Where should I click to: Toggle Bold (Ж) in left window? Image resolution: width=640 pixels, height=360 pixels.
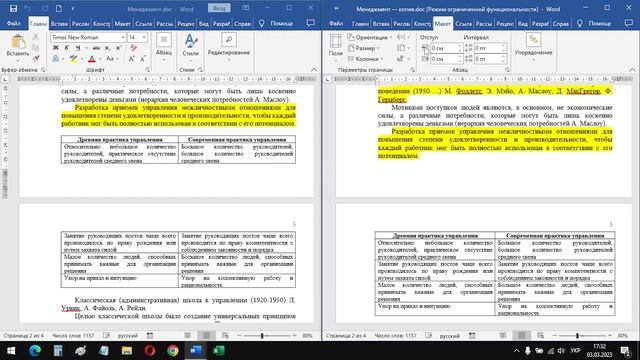pyautogui.click(x=56, y=48)
